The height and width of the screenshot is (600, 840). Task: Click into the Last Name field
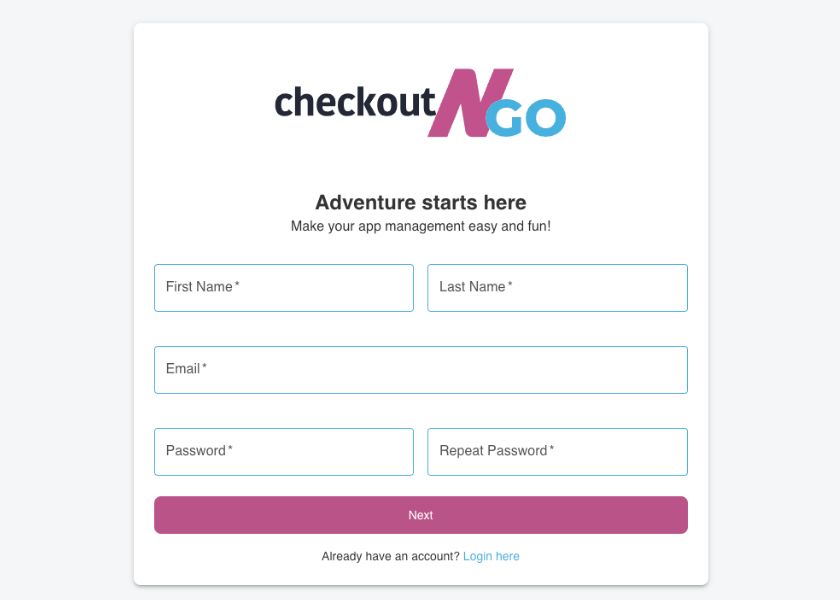pyautogui.click(x=557, y=288)
